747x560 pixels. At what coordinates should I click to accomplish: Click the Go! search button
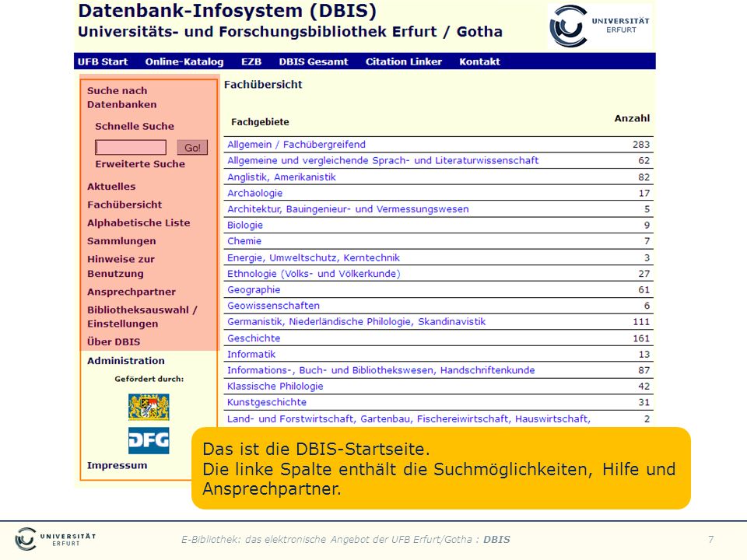point(192,147)
